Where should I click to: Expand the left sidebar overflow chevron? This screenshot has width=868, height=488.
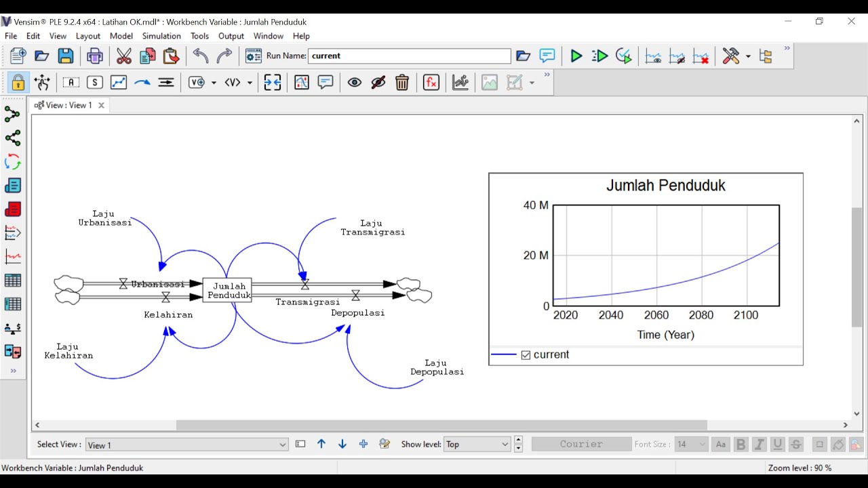13,371
